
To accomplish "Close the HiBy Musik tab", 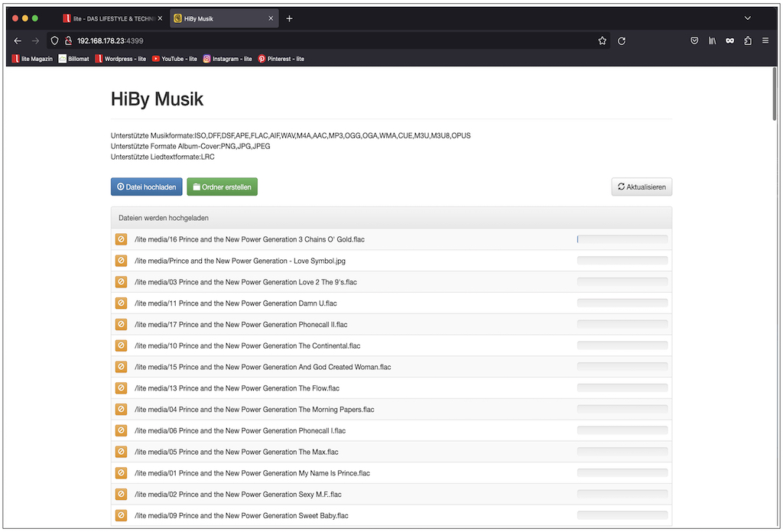I will [x=271, y=18].
